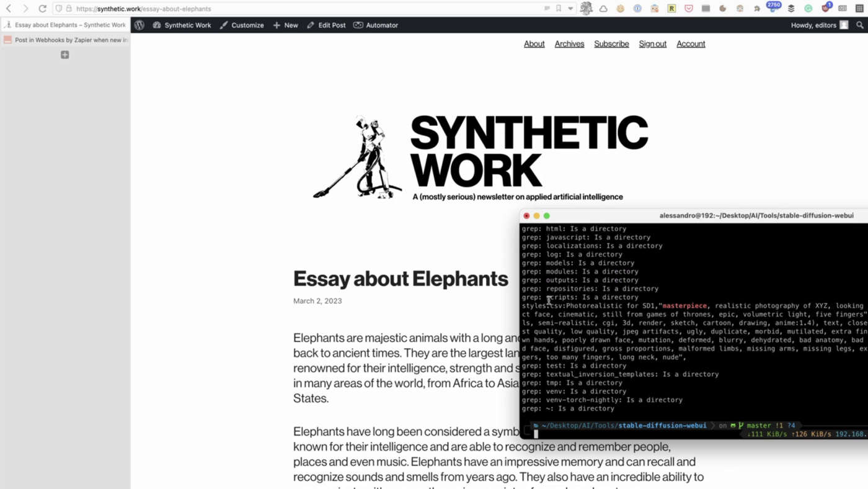
Task: Follow the Archives navigation link
Action: (x=569, y=44)
